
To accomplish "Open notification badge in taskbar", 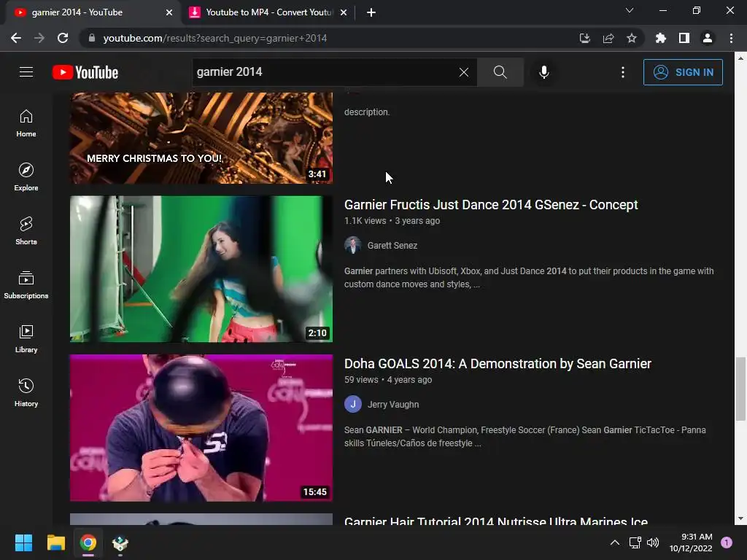I will 726,542.
